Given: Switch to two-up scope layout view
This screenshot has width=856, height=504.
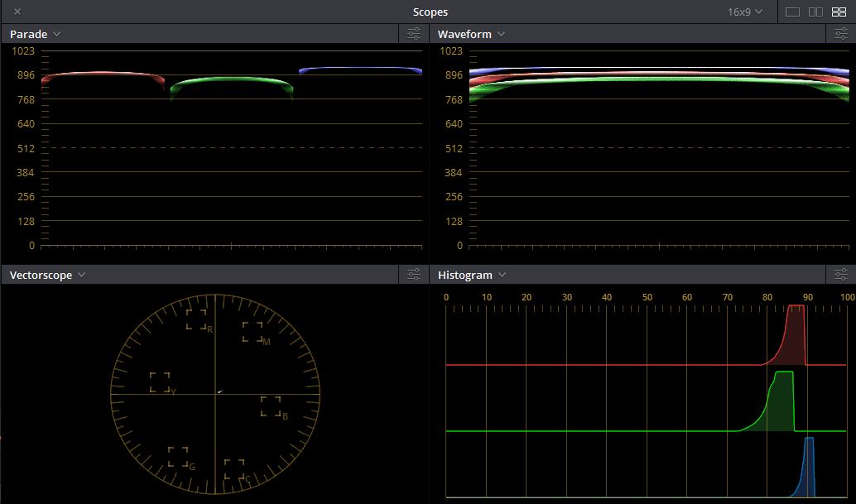Looking at the screenshot, I should pos(815,12).
